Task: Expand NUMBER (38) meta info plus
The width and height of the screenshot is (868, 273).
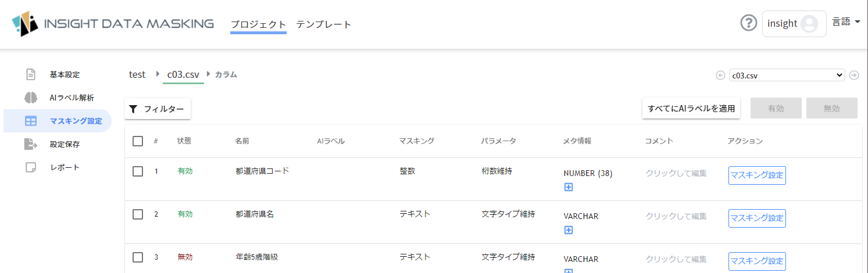Action: pos(569,187)
